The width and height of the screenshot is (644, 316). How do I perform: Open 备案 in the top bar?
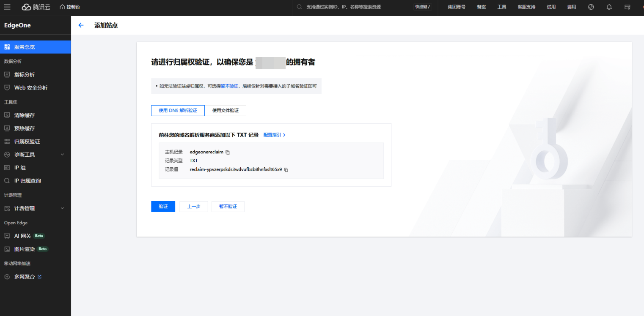point(482,7)
